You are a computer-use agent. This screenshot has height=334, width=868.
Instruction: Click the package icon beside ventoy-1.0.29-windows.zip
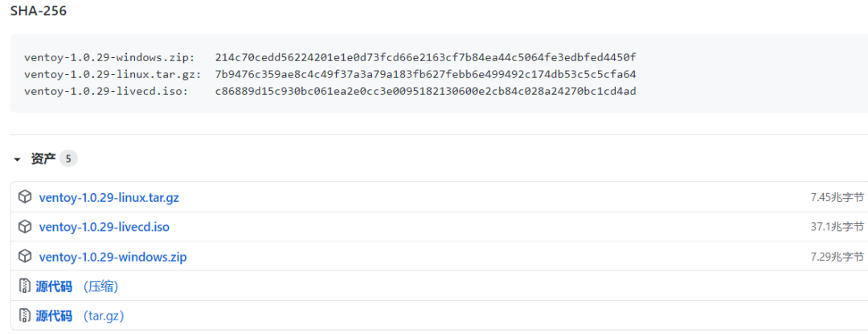[25, 257]
